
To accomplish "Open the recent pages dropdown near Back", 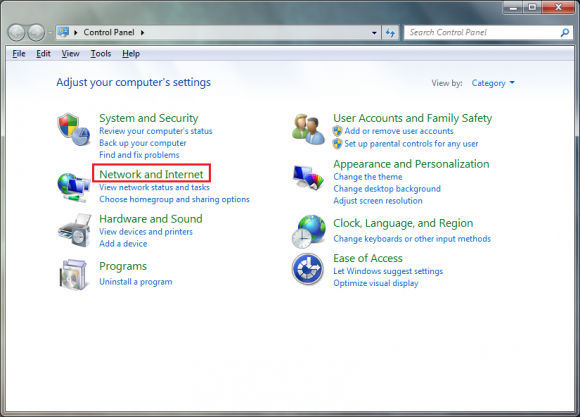I will pyautogui.click(x=50, y=33).
